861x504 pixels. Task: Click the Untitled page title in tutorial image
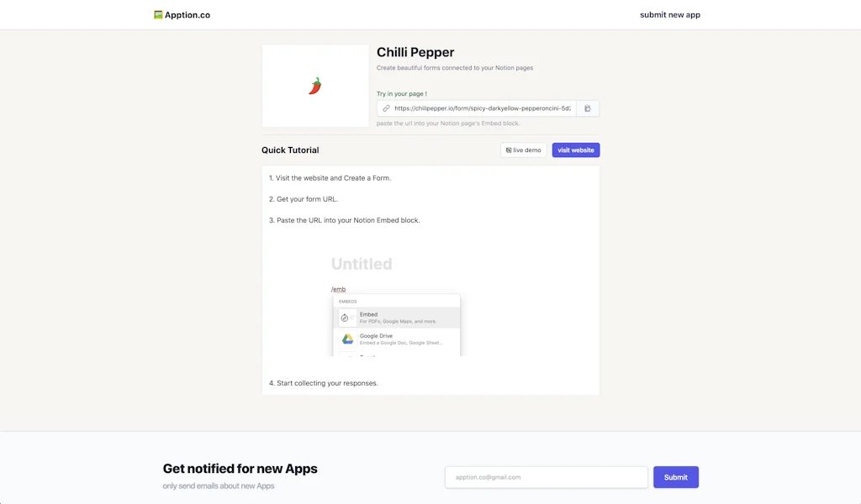click(362, 263)
